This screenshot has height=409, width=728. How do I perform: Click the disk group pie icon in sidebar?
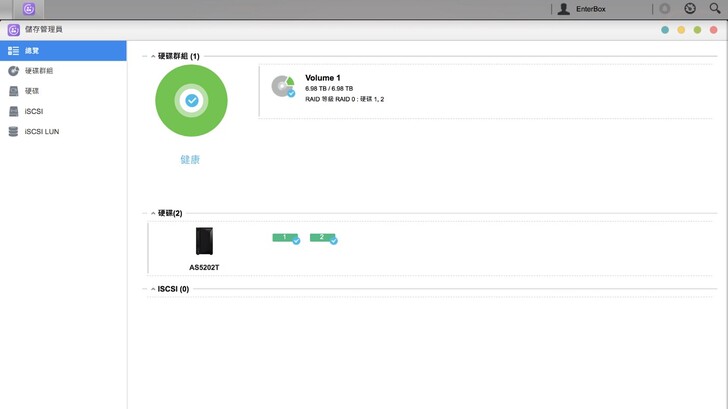(13, 71)
